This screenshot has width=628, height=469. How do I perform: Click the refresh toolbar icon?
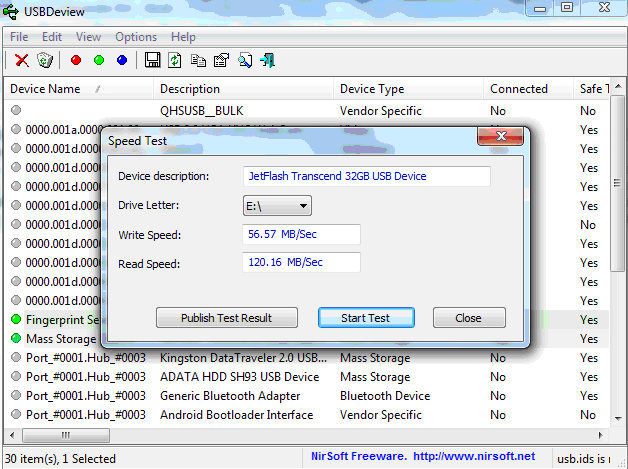(175, 60)
